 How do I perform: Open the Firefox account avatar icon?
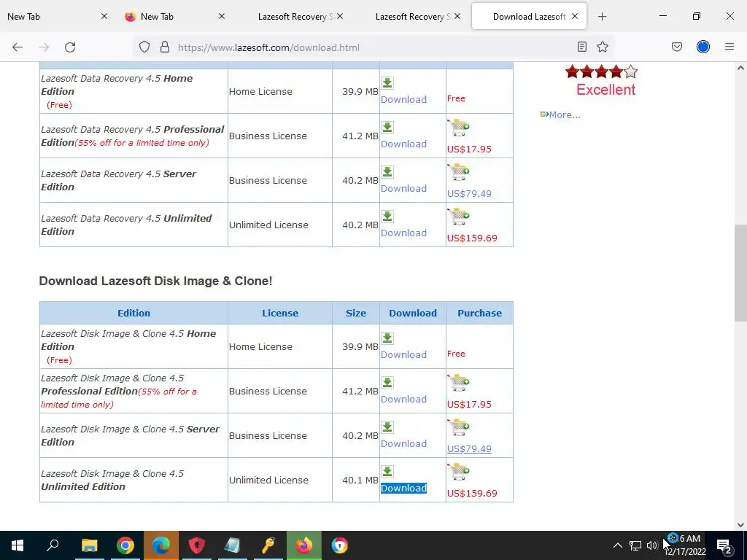pyautogui.click(x=703, y=47)
